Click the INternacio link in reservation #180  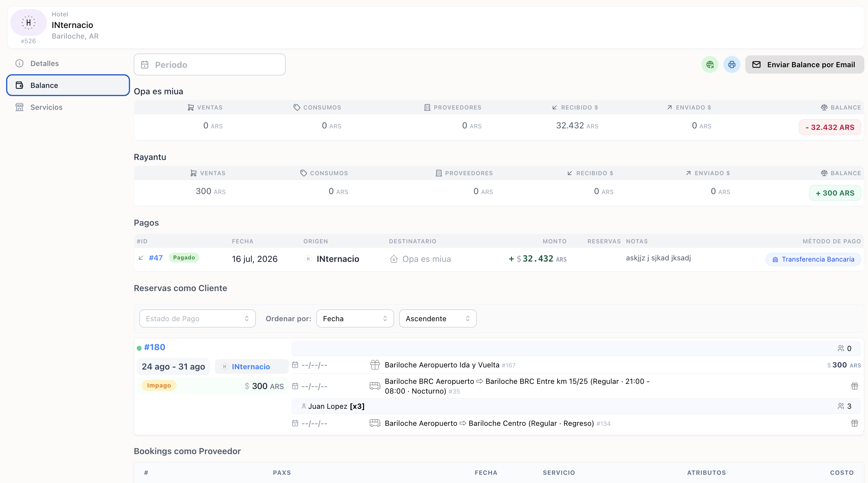pos(251,367)
